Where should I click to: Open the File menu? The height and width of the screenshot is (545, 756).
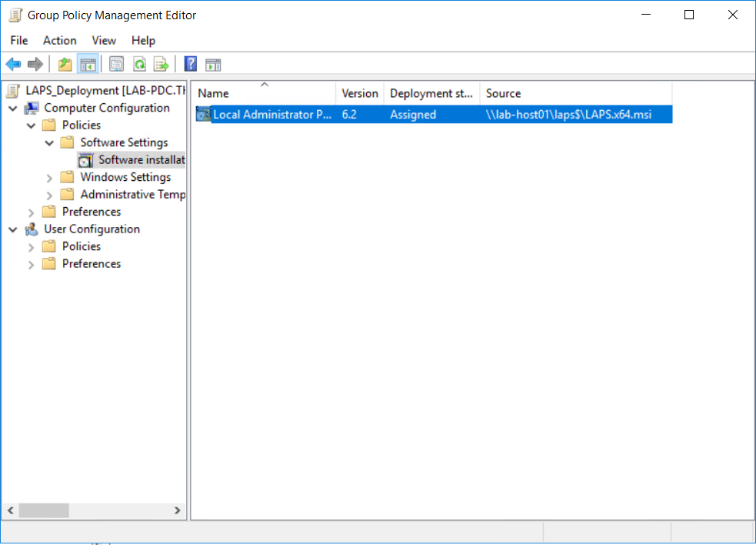pos(19,41)
